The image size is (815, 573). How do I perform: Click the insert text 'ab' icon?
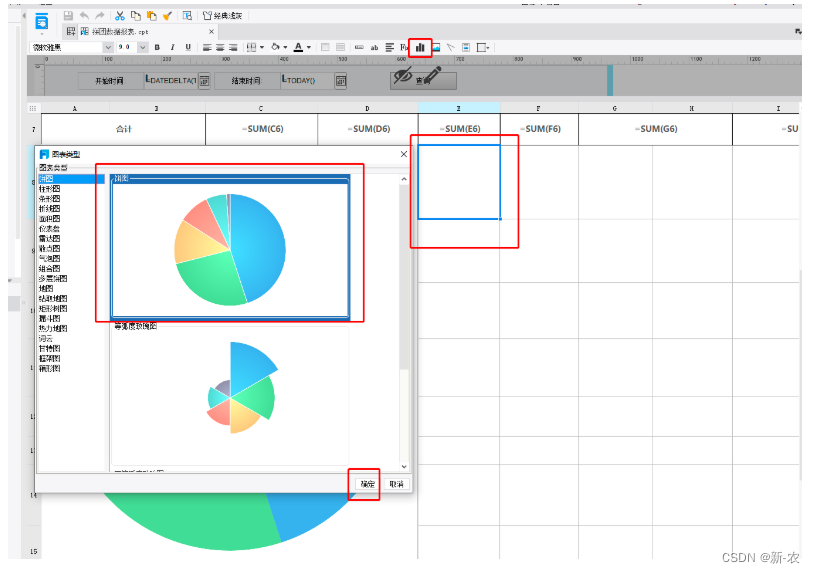point(374,47)
